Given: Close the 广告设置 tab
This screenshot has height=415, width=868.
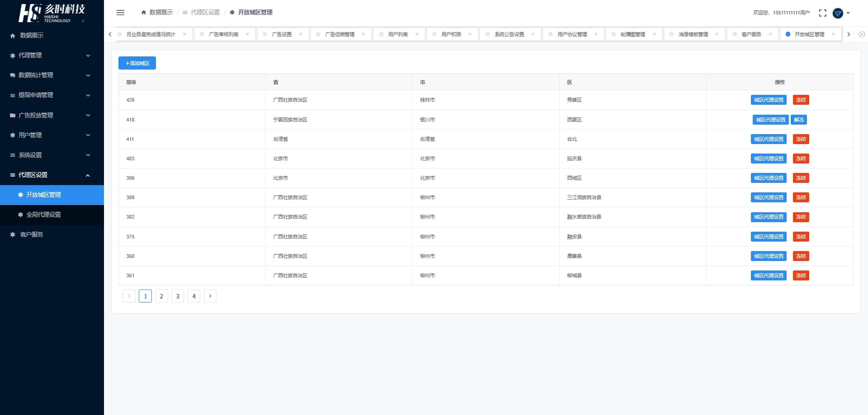Looking at the screenshot, I should [x=301, y=34].
